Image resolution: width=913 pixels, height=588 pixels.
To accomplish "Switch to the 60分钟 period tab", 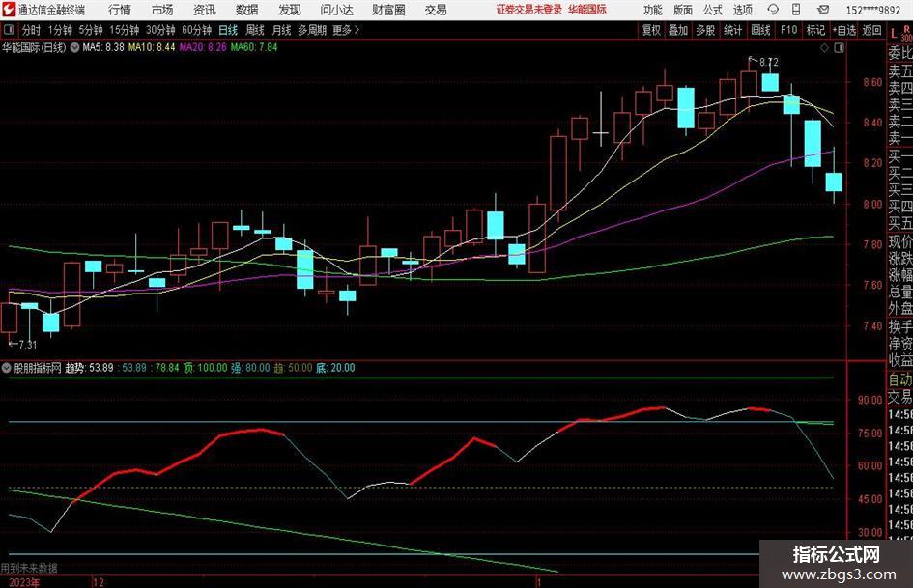I will pyautogui.click(x=196, y=30).
